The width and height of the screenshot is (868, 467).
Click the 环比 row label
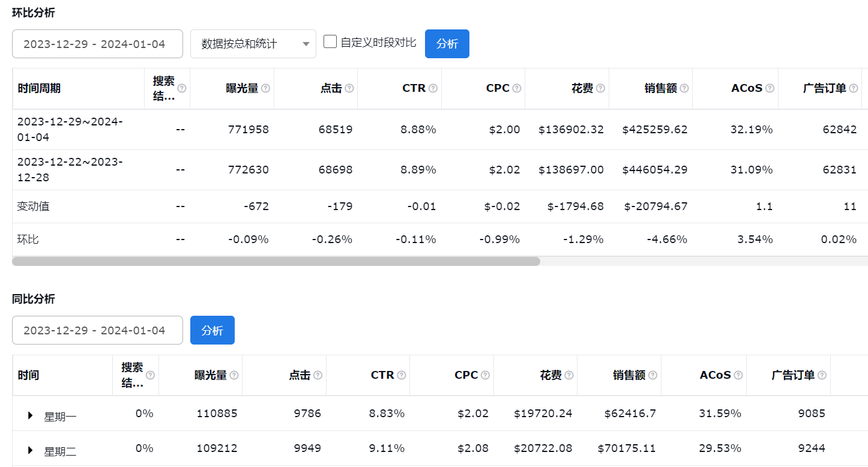pos(28,240)
